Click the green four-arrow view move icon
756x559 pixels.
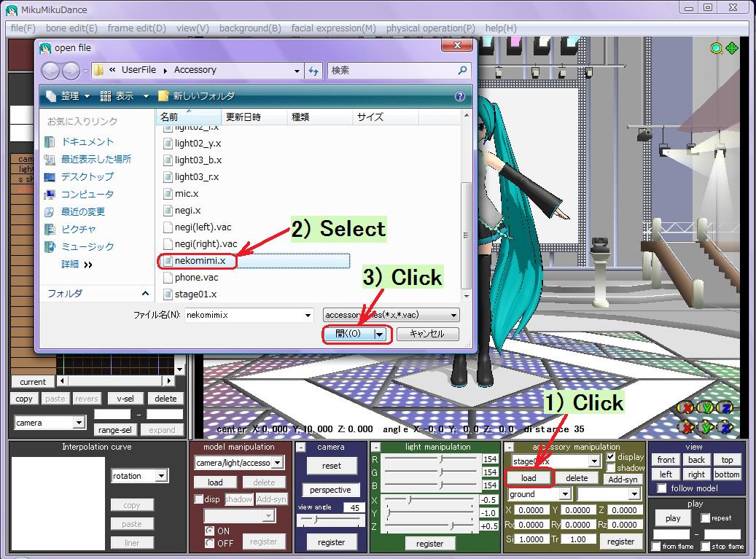click(x=732, y=48)
